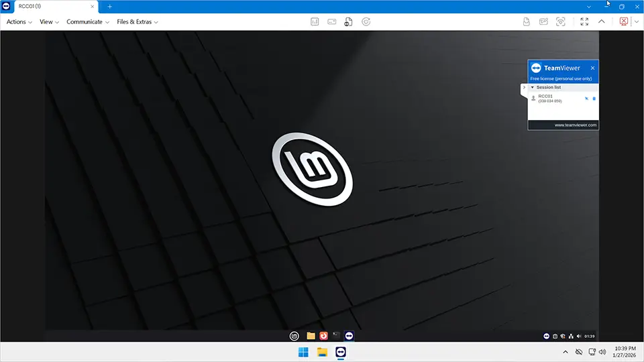Open File Explorer from Windows taskbar
Screen dimensions: 644x362
322,352
